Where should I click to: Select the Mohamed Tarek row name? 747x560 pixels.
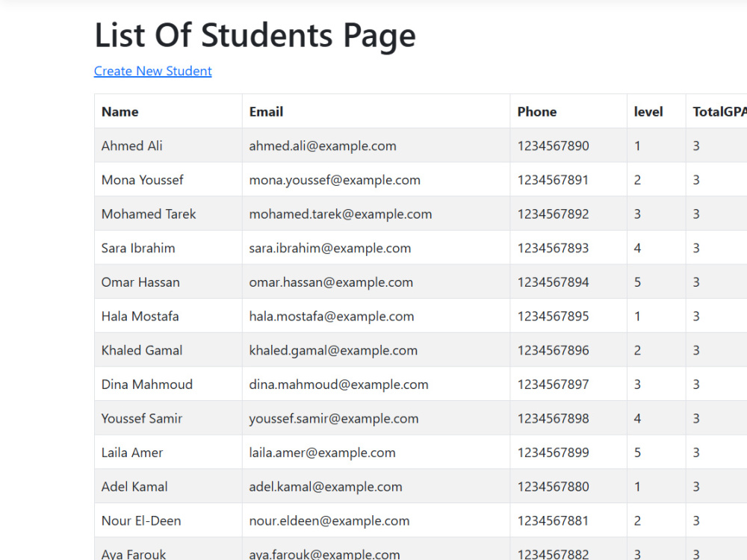point(149,214)
